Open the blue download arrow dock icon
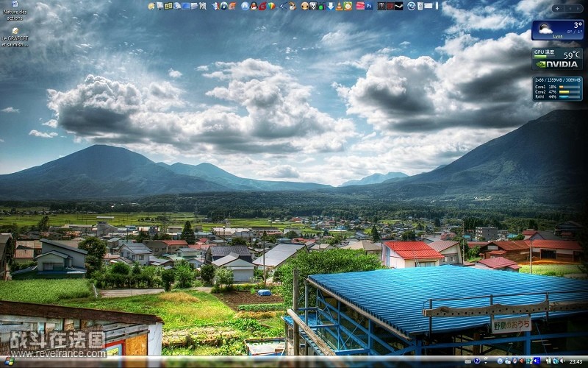The image size is (588, 368). [330, 6]
